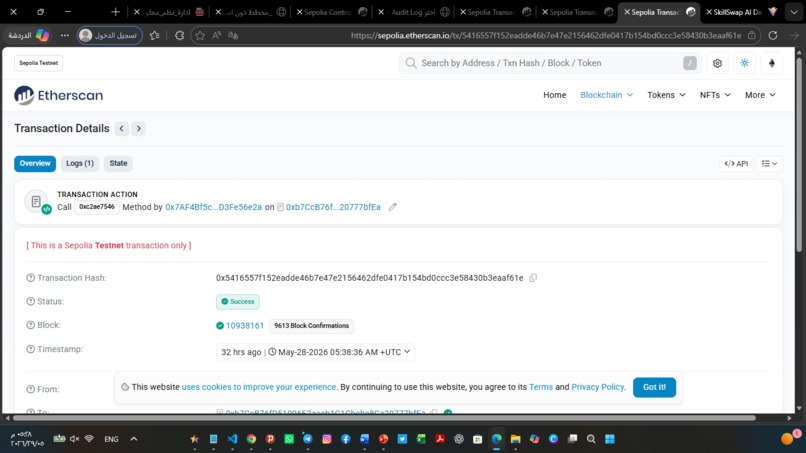This screenshot has height=453, width=806.
Task: Click the browser address bar URL
Action: (546, 35)
